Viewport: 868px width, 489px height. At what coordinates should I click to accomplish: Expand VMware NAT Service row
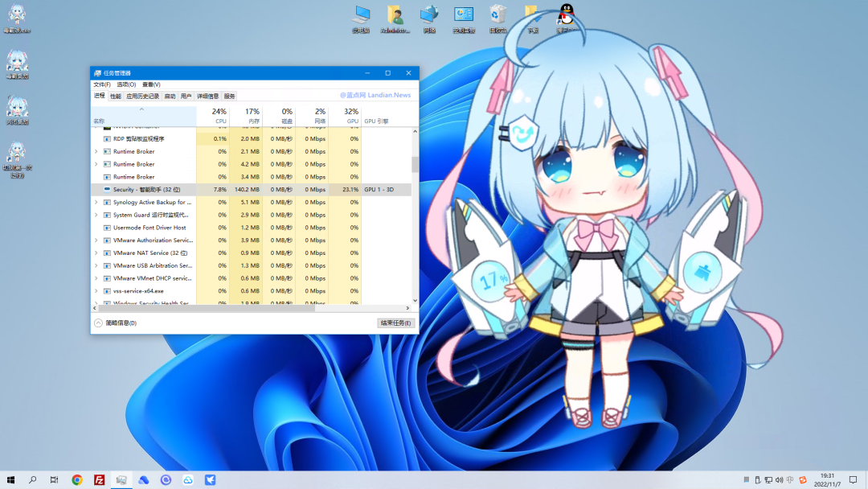96,253
